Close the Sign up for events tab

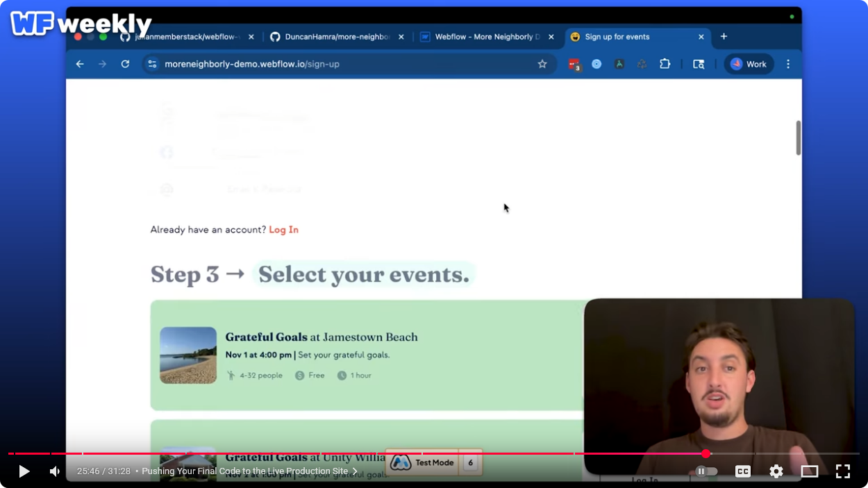click(x=701, y=37)
